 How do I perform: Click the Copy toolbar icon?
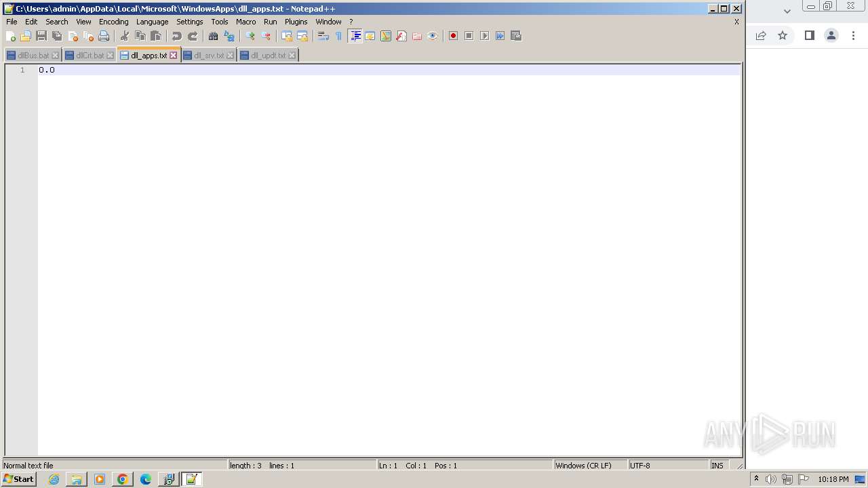(x=140, y=36)
